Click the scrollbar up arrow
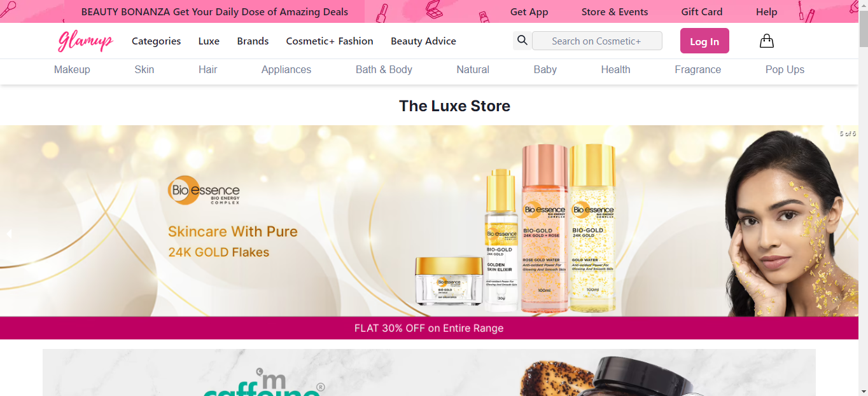The image size is (868, 396). [x=864, y=4]
